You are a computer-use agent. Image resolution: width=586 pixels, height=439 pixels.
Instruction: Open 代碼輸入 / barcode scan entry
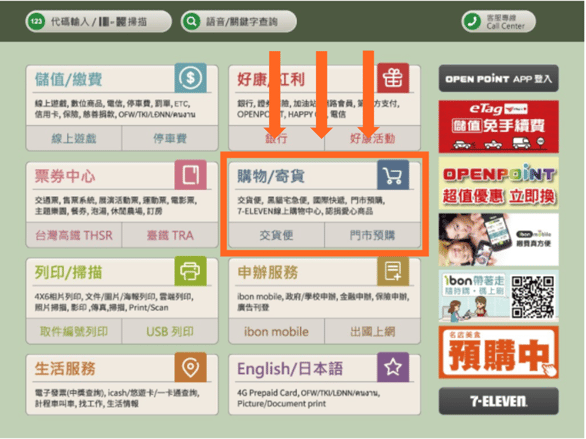(98, 21)
